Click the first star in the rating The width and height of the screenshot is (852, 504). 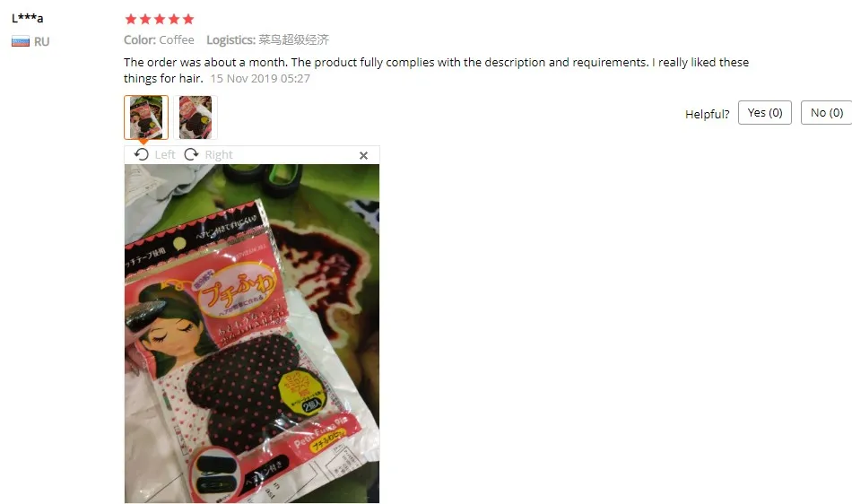click(x=130, y=20)
